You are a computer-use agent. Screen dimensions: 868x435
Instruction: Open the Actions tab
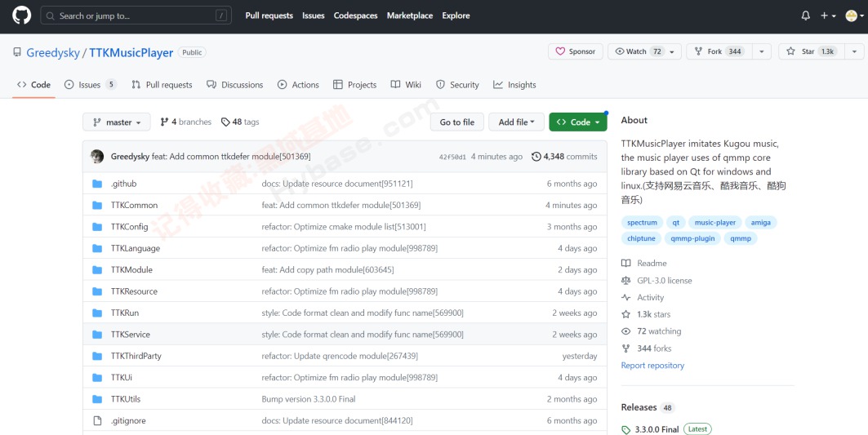298,85
